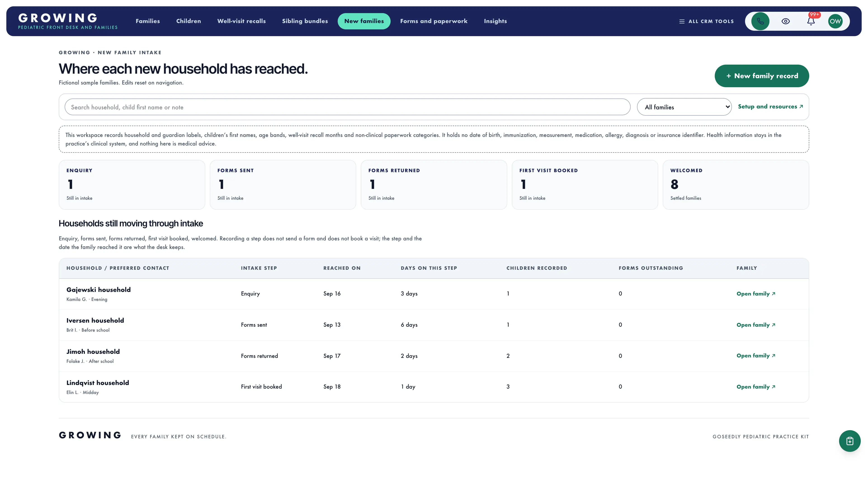Click the Intake Step column header
Image resolution: width=868 pixels, height=488 pixels.
tap(259, 268)
